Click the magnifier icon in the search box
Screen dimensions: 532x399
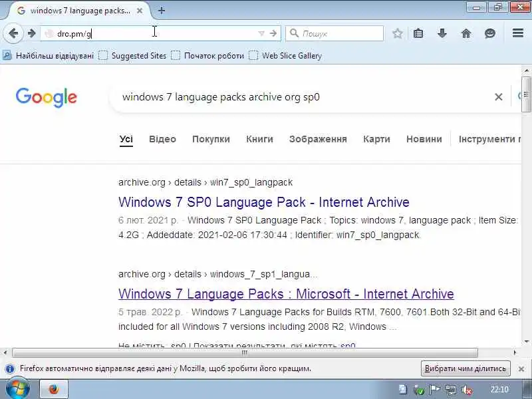tap(294, 33)
